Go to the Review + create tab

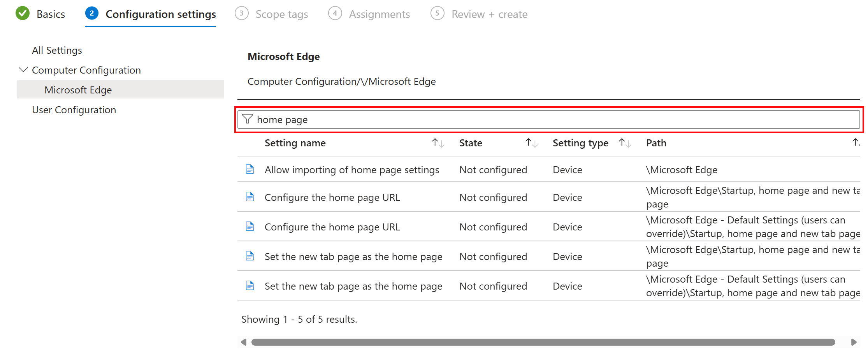(x=490, y=14)
